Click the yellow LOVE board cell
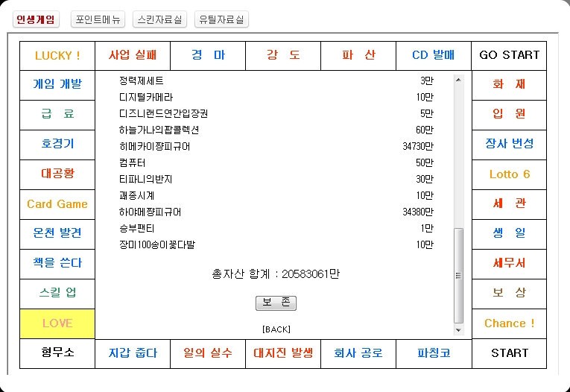570x392 pixels. [57, 323]
